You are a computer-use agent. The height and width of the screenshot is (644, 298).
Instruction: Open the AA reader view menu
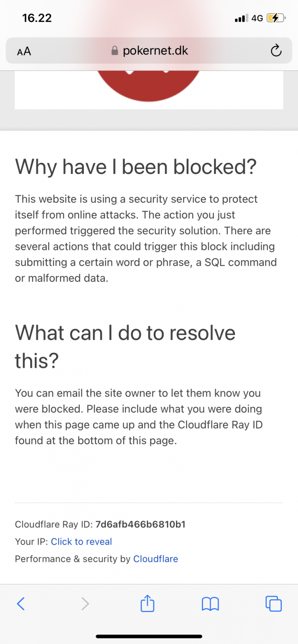point(24,51)
